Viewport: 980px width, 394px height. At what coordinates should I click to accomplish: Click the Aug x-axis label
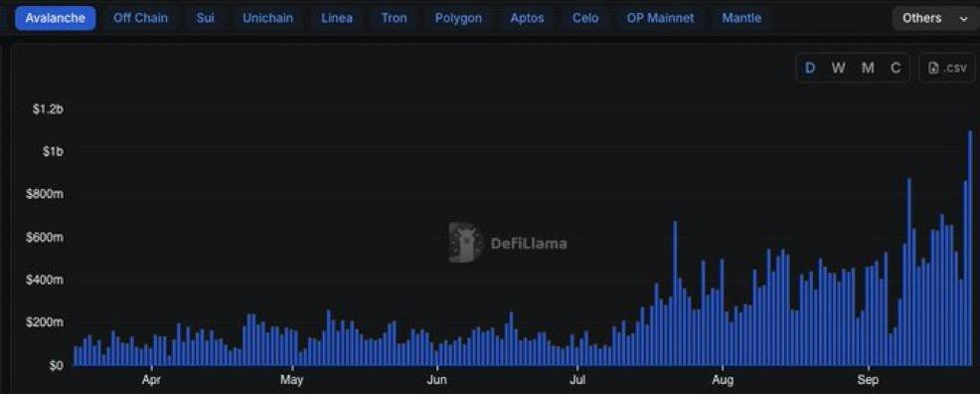click(x=723, y=380)
